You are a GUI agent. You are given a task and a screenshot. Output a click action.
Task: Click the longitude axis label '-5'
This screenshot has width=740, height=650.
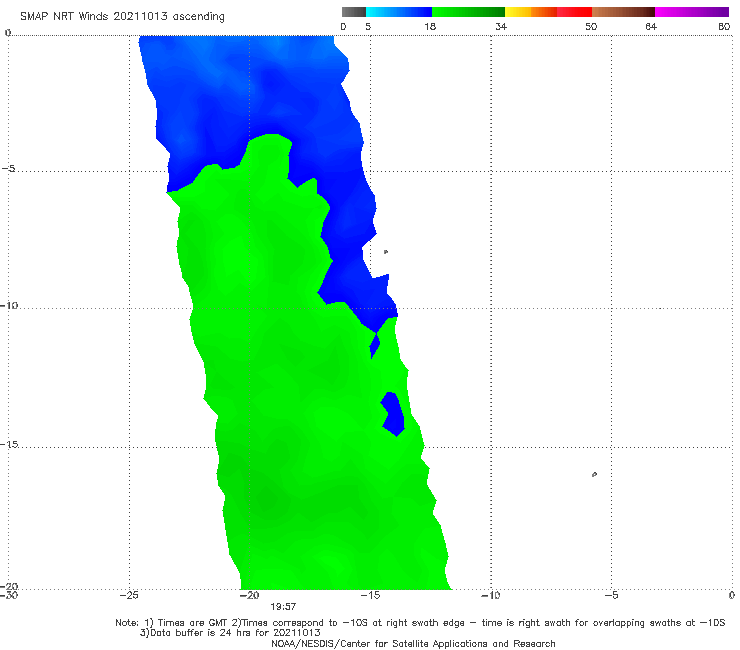(x=611, y=595)
